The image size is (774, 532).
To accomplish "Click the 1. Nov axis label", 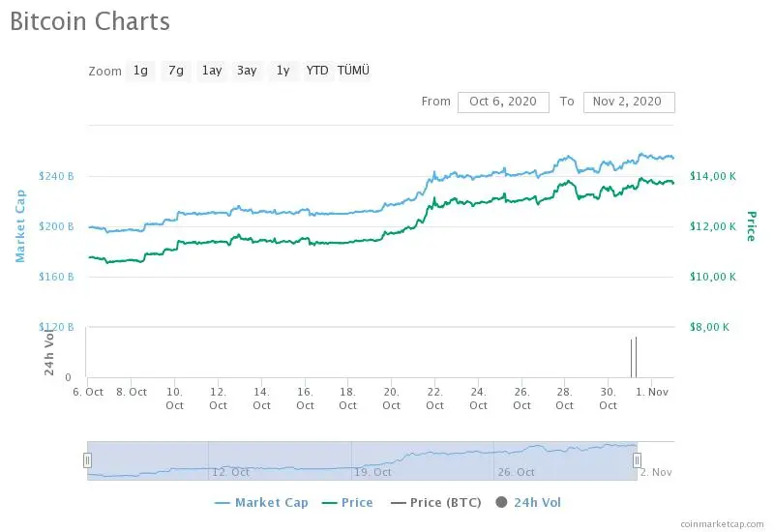I will coord(651,392).
